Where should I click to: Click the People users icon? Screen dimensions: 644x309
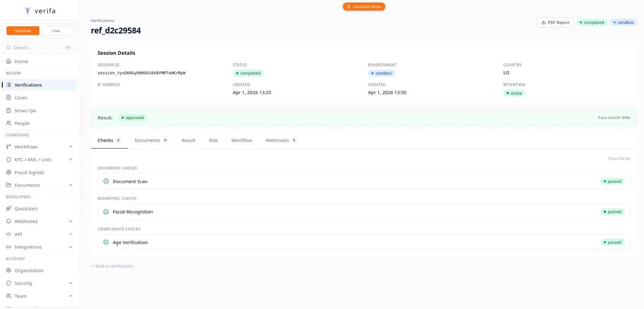point(8,123)
